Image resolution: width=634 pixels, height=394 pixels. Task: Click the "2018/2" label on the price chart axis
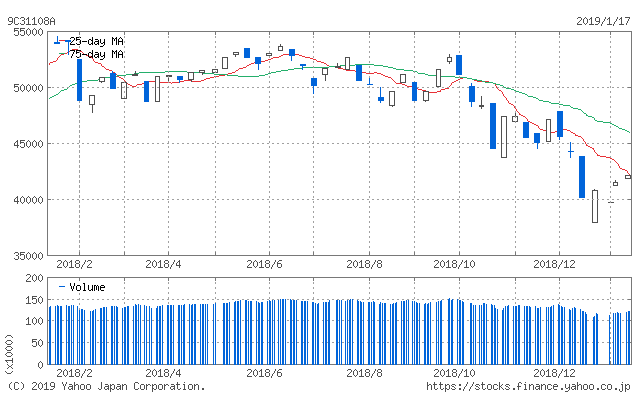point(74,264)
